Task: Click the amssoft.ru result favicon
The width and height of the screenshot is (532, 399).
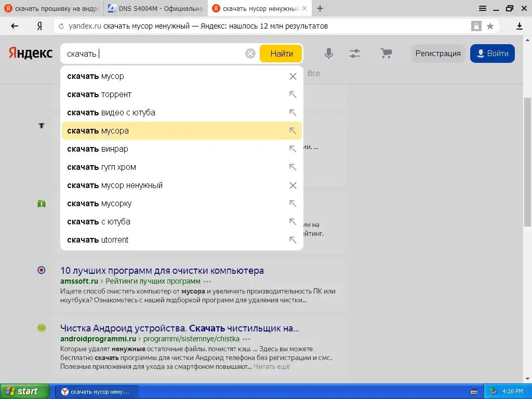Action: (42, 270)
